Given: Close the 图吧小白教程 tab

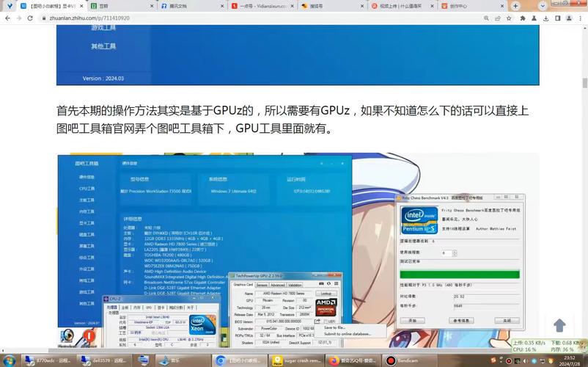Looking at the screenshot, I should pos(82,6).
